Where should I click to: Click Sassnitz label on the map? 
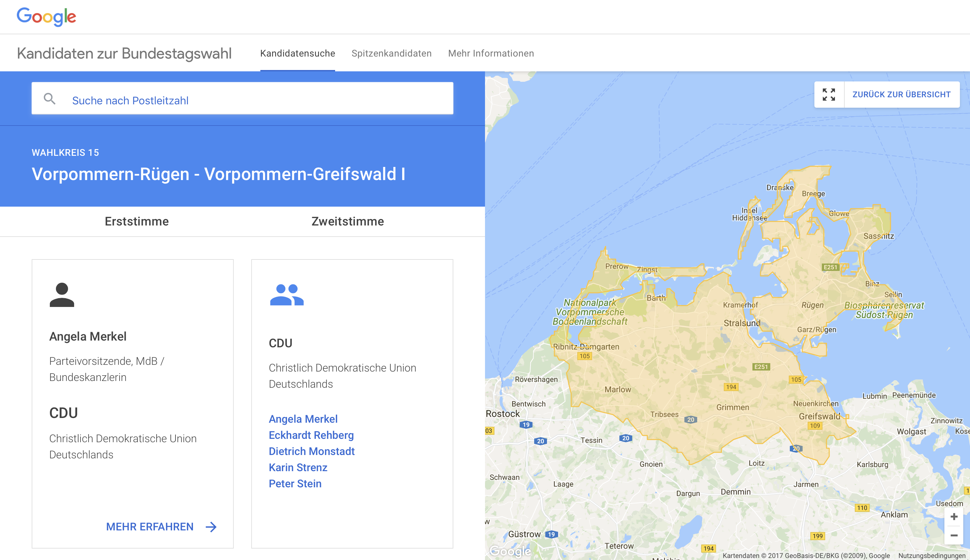tap(878, 236)
